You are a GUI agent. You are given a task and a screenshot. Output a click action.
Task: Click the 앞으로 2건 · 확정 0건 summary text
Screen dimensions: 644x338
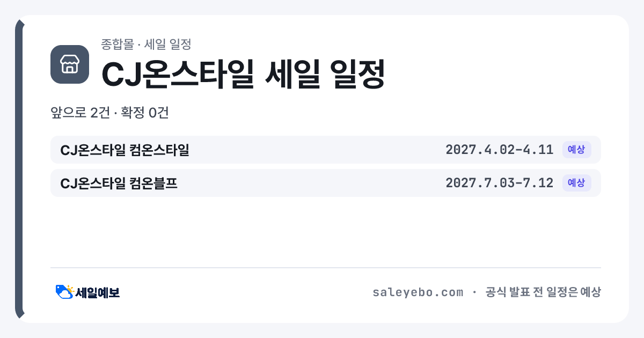[x=109, y=113]
